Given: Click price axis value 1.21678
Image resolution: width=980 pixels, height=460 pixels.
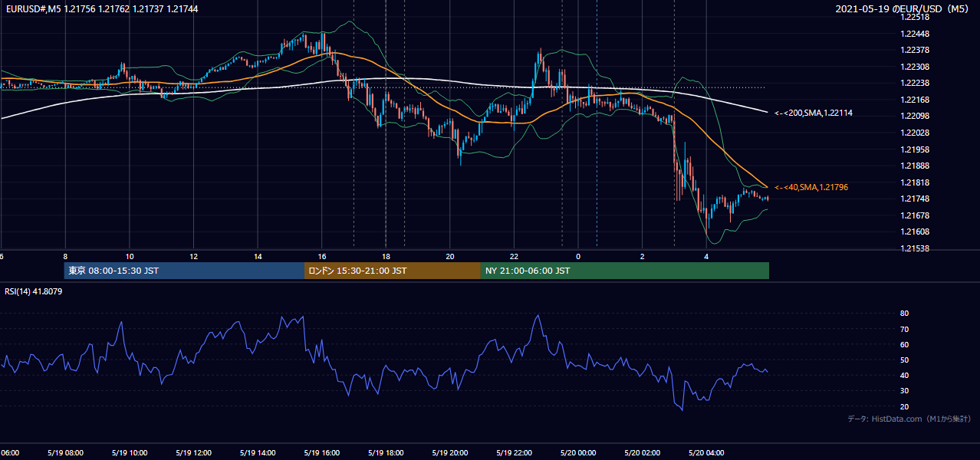Looking at the screenshot, I should click(916, 215).
